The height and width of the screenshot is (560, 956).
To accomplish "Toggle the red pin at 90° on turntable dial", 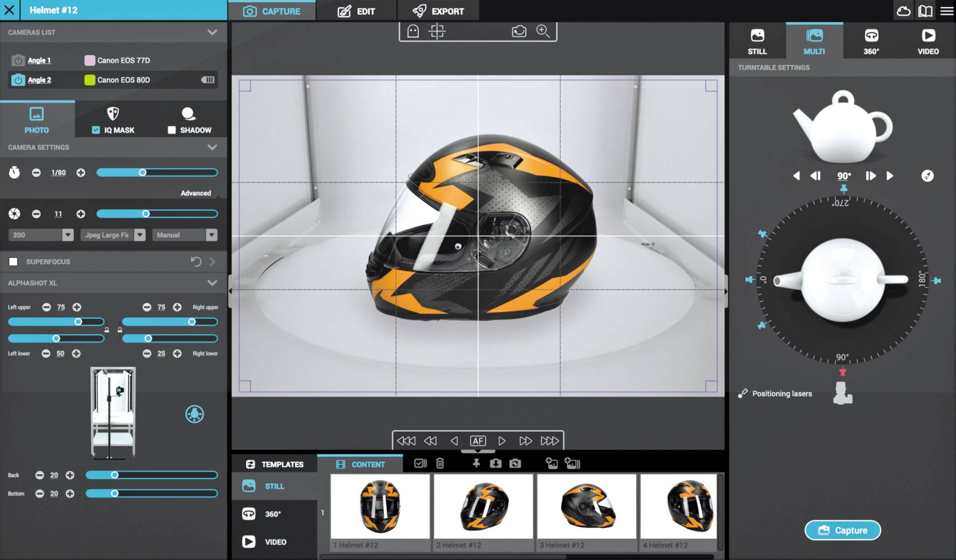I will coord(843,372).
